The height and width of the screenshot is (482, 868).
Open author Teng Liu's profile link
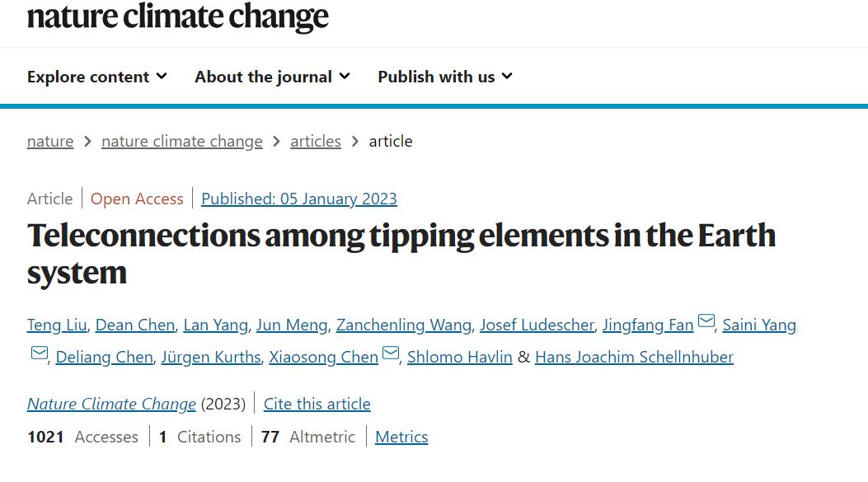(57, 325)
